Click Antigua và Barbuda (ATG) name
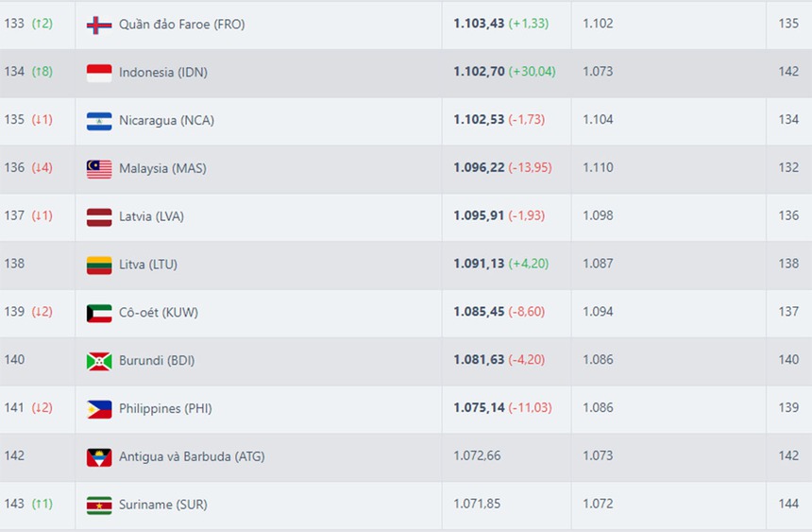Screen dimensions: 812x532 tap(192, 456)
